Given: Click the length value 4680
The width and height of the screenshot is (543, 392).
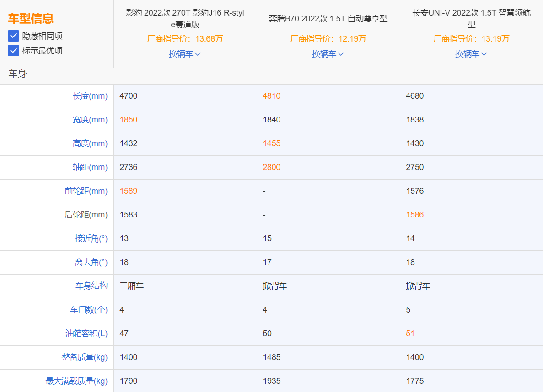Looking at the screenshot, I should point(415,96).
